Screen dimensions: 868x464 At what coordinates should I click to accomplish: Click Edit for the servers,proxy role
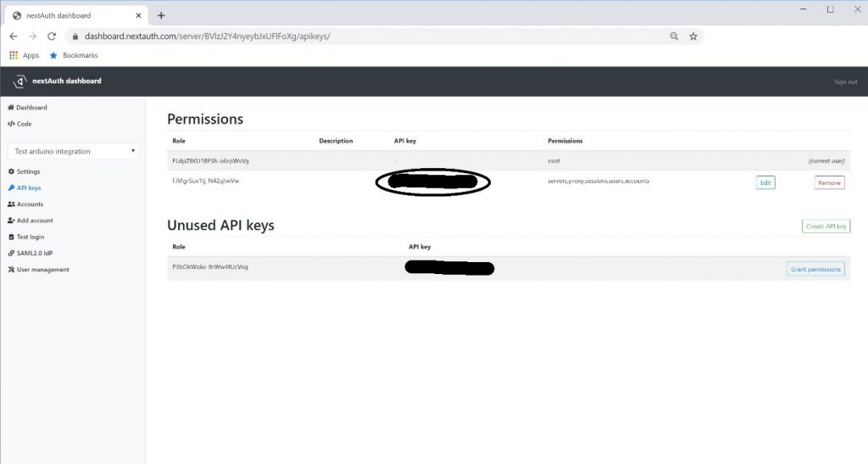pyautogui.click(x=765, y=182)
